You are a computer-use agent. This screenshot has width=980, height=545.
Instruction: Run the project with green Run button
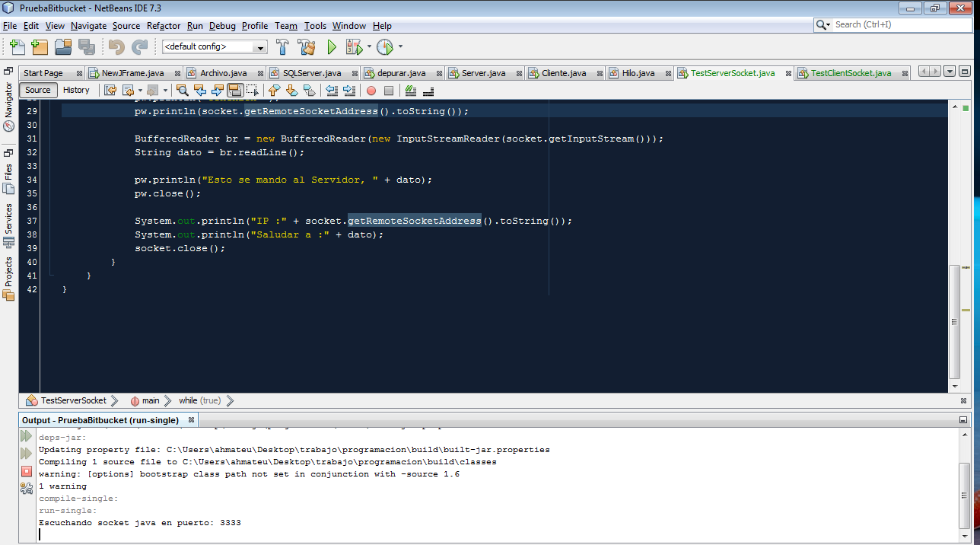point(332,46)
